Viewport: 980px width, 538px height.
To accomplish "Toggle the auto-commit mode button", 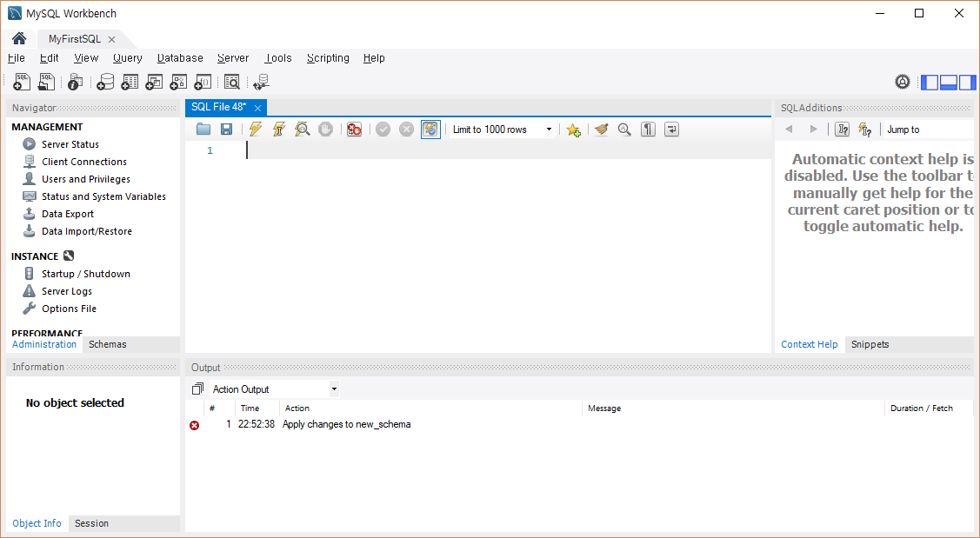I will click(430, 130).
